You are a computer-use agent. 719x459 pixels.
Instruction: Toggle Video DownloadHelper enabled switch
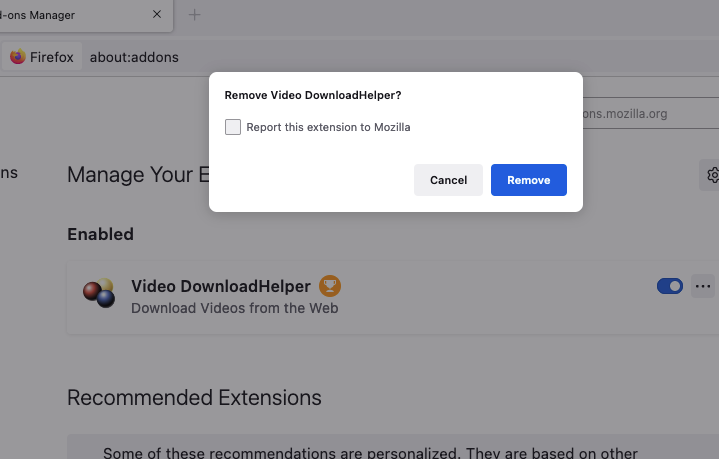click(x=670, y=286)
